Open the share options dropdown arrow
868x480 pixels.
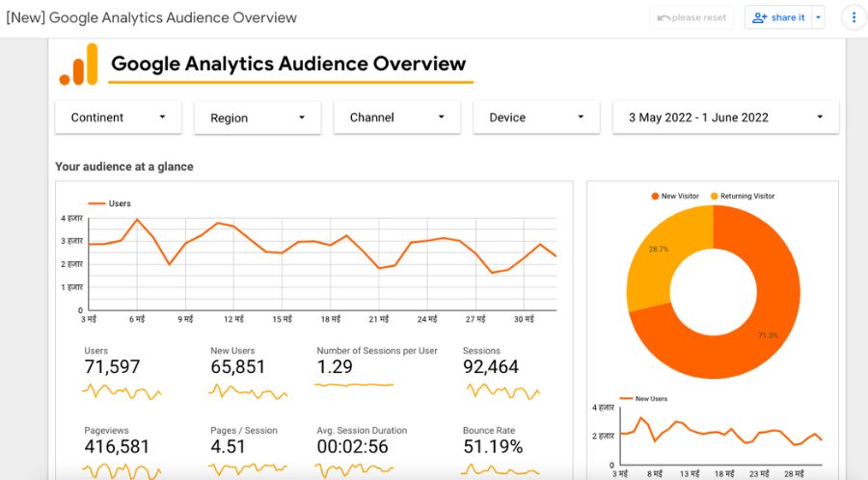[818, 17]
